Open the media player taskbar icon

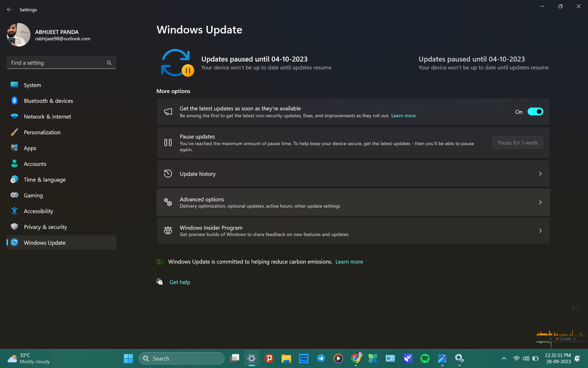pyautogui.click(x=338, y=359)
